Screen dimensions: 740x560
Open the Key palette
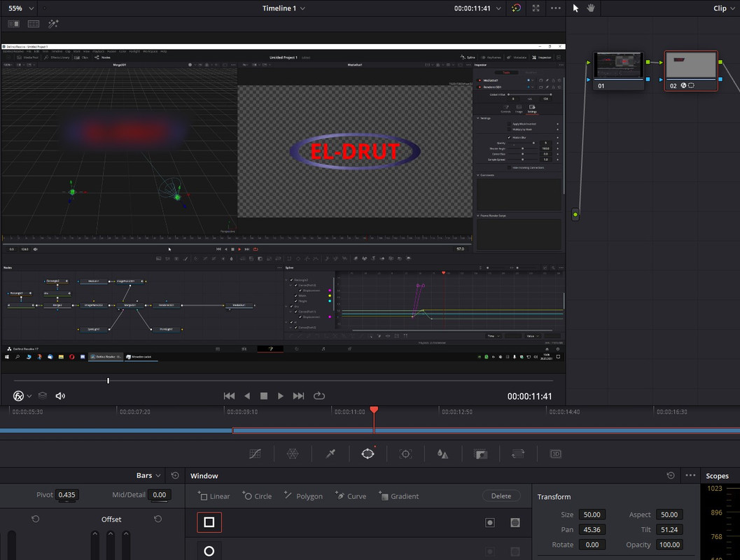480,454
